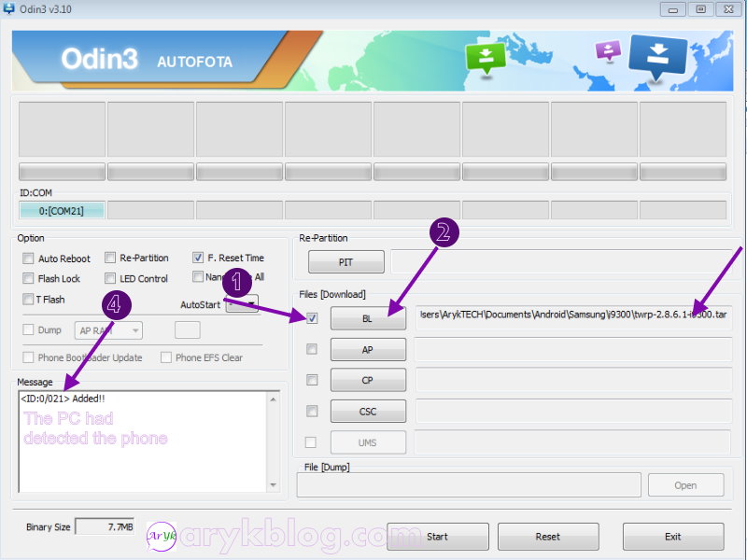Click the '<ID:0/021> Added!!' log line

pyautogui.click(x=63, y=399)
